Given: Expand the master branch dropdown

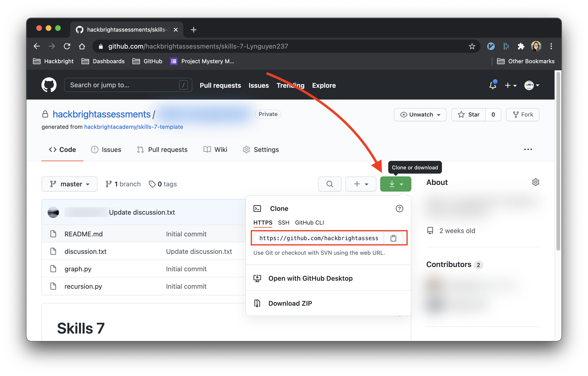Looking at the screenshot, I should [69, 184].
